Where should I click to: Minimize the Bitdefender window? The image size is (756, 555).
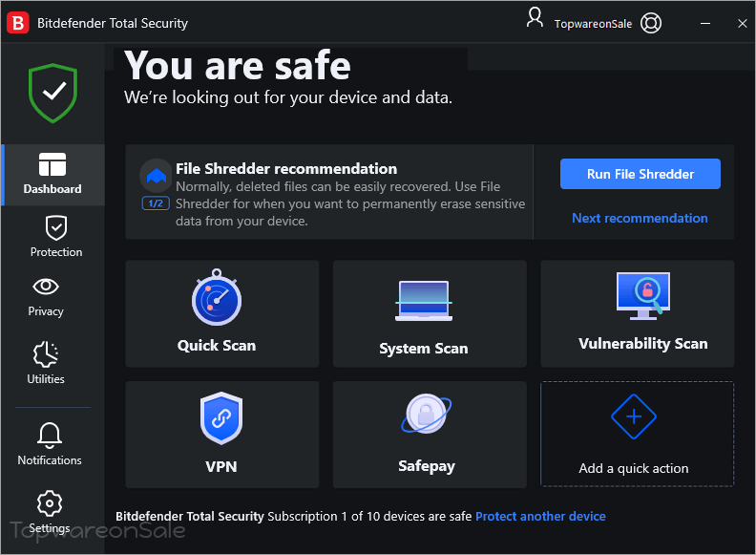point(704,23)
